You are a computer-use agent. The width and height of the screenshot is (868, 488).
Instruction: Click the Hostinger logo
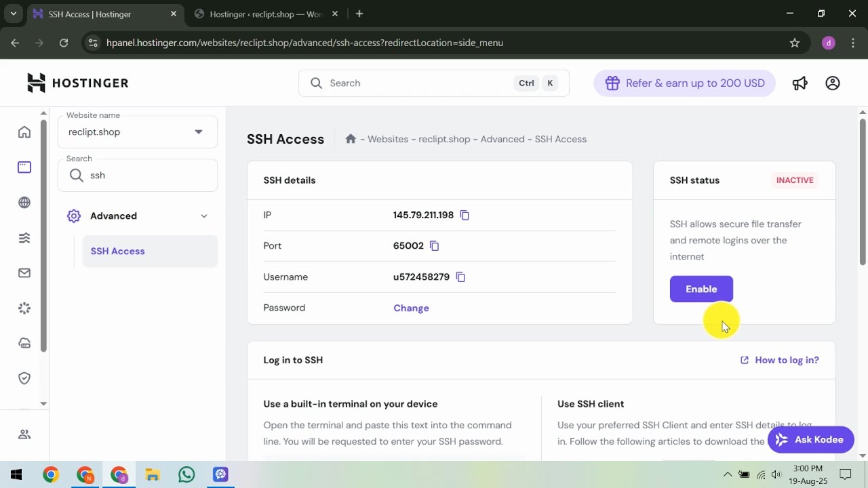tap(78, 83)
